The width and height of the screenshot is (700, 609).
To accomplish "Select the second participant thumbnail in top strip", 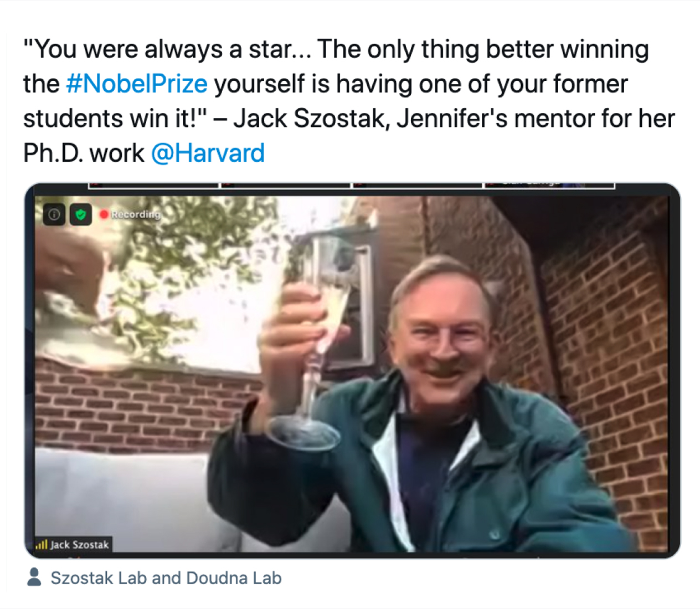I will 286,186.
